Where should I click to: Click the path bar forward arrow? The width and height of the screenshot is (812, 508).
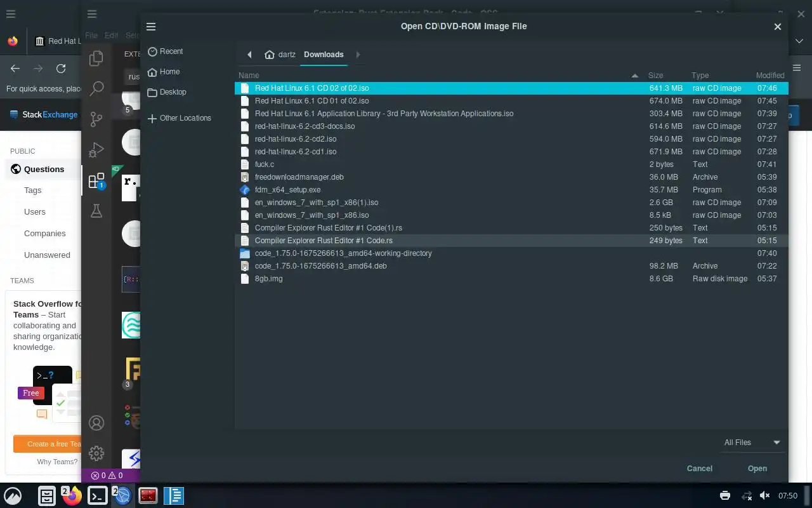358,55
